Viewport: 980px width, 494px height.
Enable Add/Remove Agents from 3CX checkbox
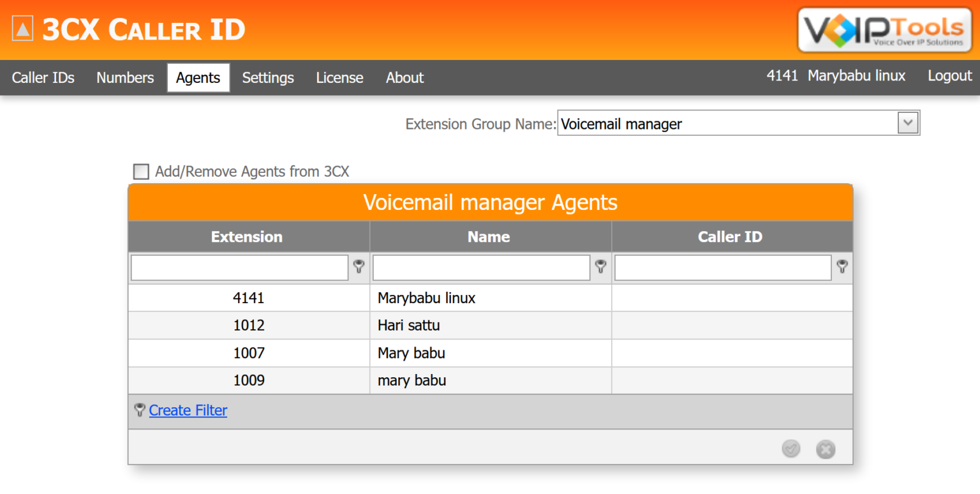141,172
